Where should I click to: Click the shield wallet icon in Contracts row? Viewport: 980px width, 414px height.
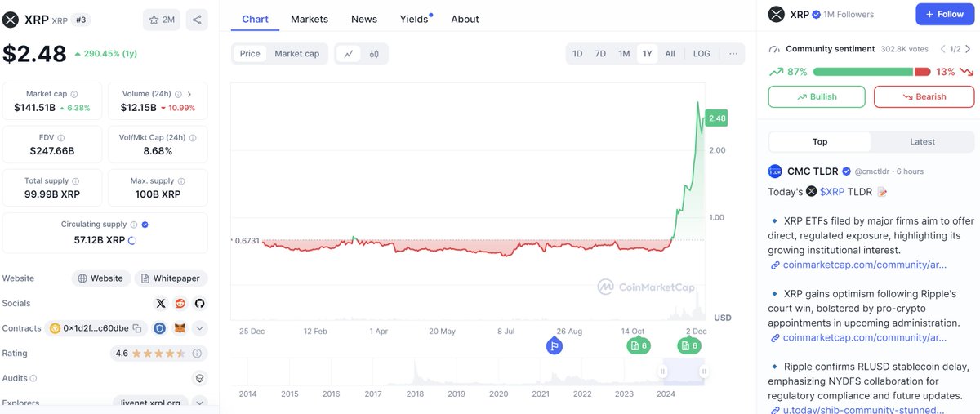[x=160, y=328]
